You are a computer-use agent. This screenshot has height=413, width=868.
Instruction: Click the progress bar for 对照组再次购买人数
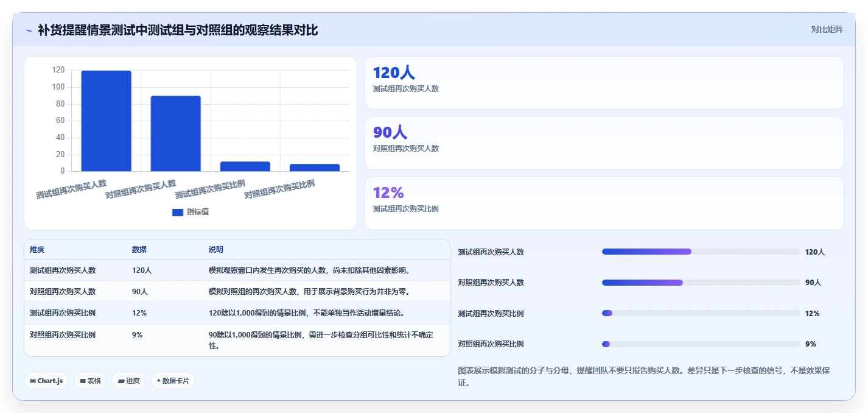pos(701,282)
